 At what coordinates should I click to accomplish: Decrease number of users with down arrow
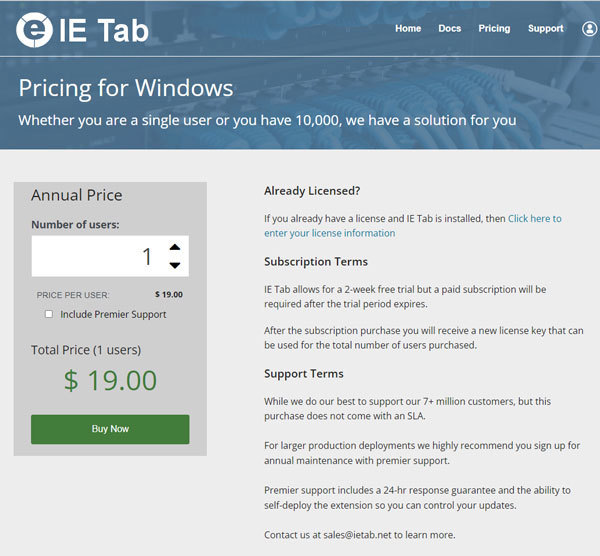click(x=175, y=265)
